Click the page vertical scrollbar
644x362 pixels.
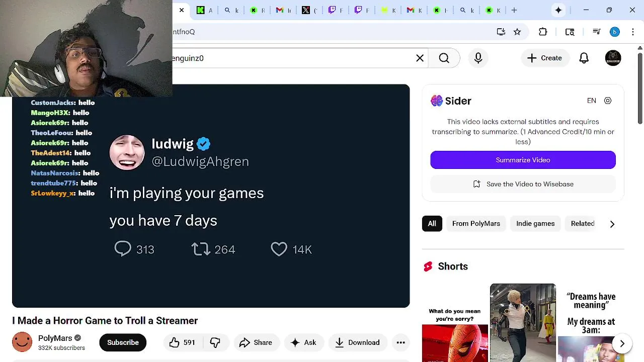[x=640, y=201]
